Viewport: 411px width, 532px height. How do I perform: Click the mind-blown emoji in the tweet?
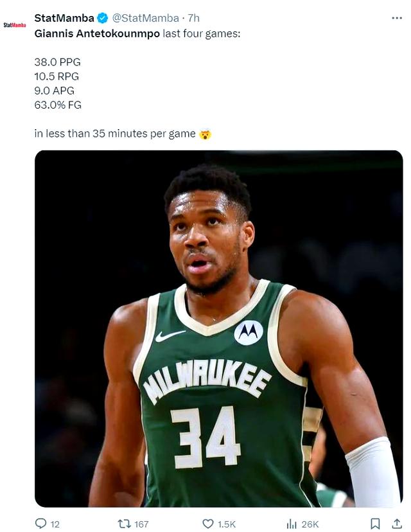click(x=205, y=134)
